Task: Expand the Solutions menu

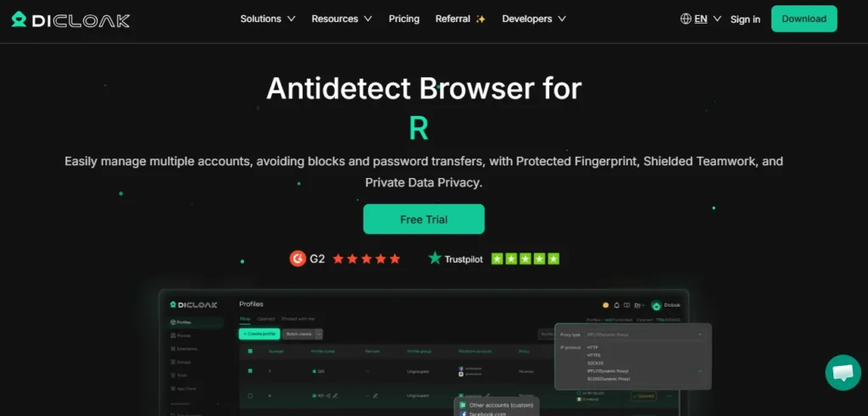Action: point(267,19)
